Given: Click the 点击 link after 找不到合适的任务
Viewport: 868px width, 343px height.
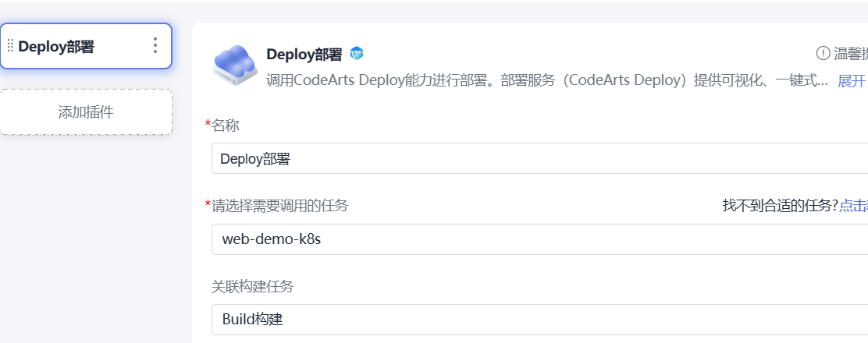Looking at the screenshot, I should 853,206.
